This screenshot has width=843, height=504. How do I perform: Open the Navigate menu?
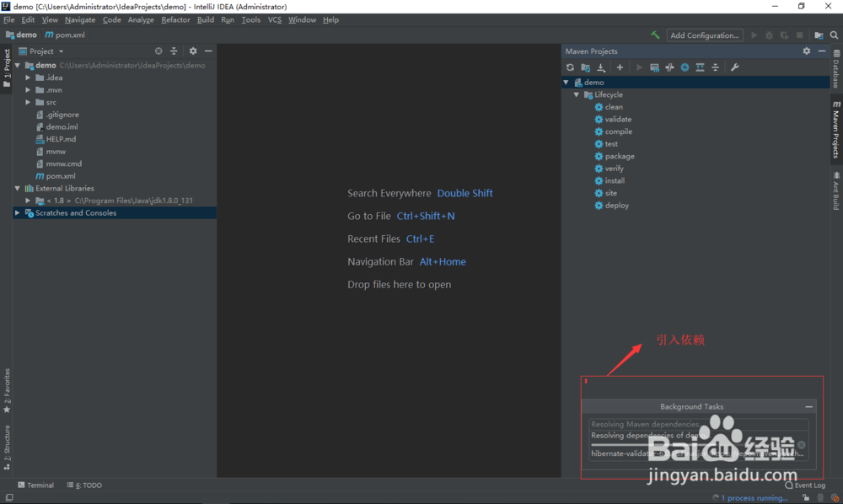coord(79,20)
